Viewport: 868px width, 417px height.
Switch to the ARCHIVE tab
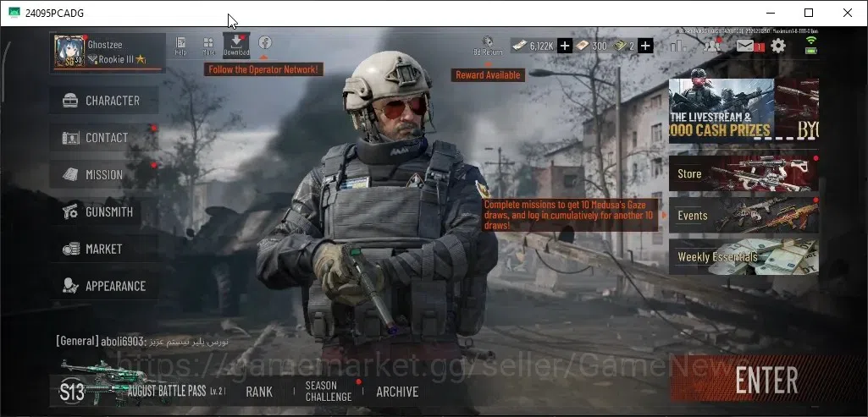pos(397,392)
